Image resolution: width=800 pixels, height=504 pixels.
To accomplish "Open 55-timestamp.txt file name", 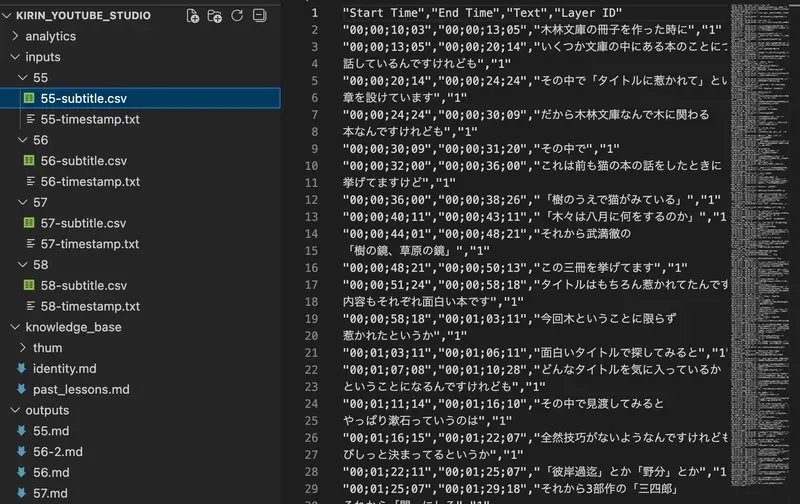I will 90,119.
